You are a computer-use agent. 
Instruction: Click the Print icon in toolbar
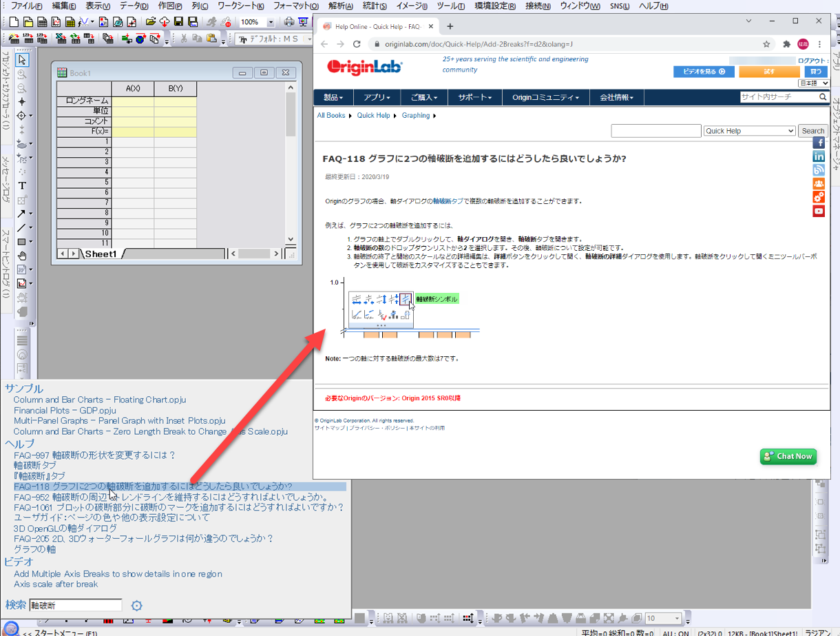(x=288, y=22)
